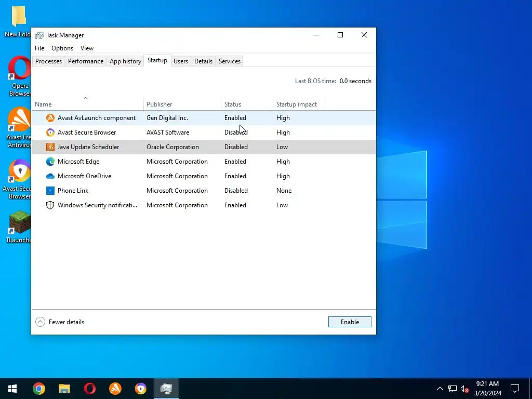
Task: Open the Opera Browser desktop shortcut
Action: click(x=19, y=76)
